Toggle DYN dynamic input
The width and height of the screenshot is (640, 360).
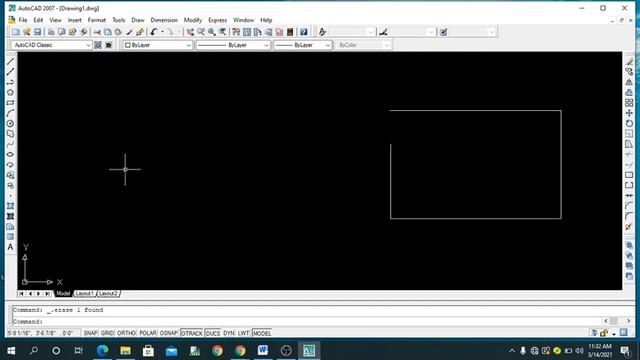[x=229, y=333]
